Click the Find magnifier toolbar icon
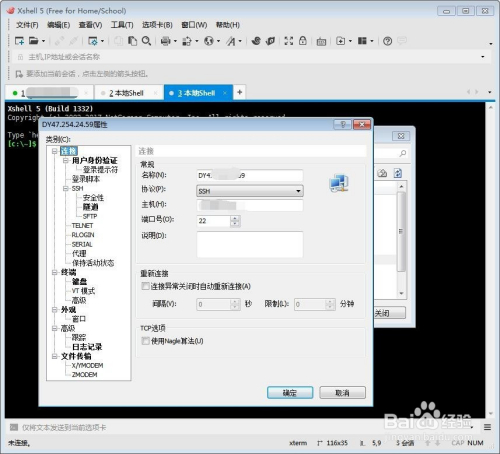Viewport: 500px width, 454px height. click(x=146, y=41)
